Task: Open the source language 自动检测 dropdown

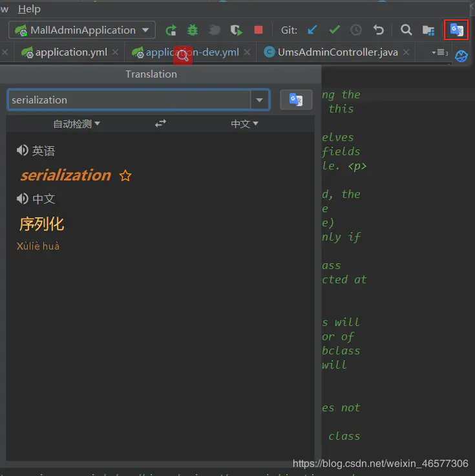Action: [76, 124]
